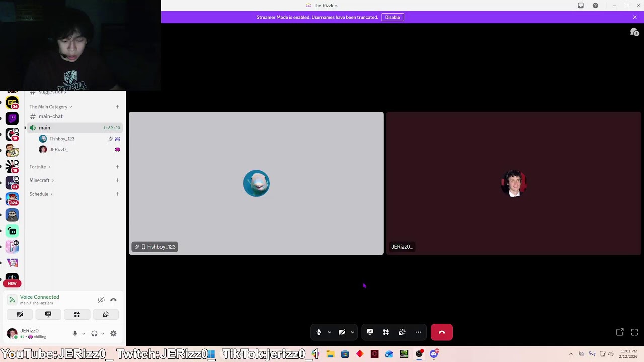Image resolution: width=644 pixels, height=362 pixels.
Task: Mute microphone in the call control bar
Action: point(319,332)
